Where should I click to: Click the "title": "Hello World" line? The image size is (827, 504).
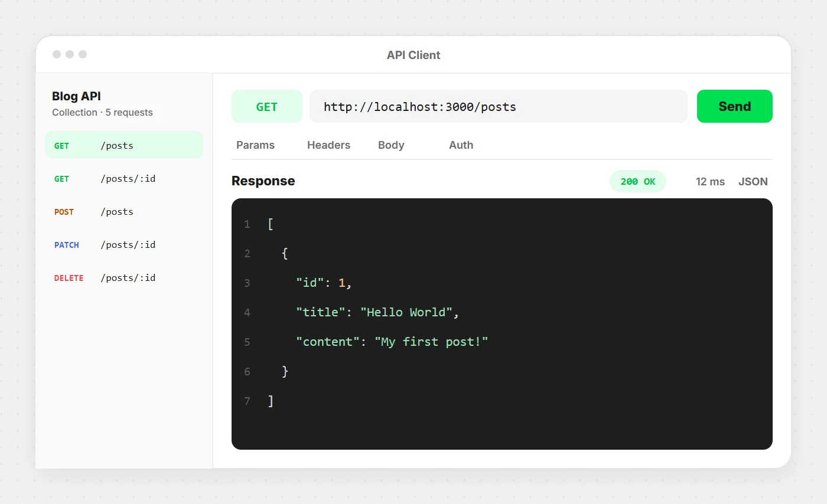click(377, 312)
